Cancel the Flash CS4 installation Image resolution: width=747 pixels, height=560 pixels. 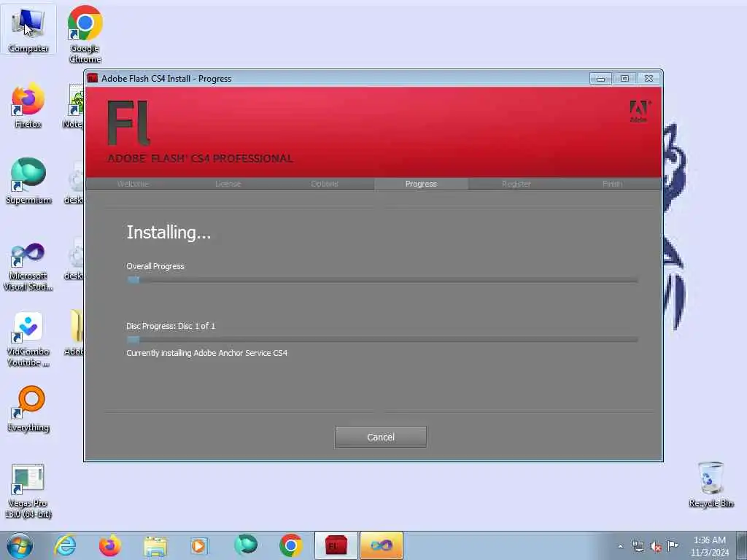tap(381, 437)
